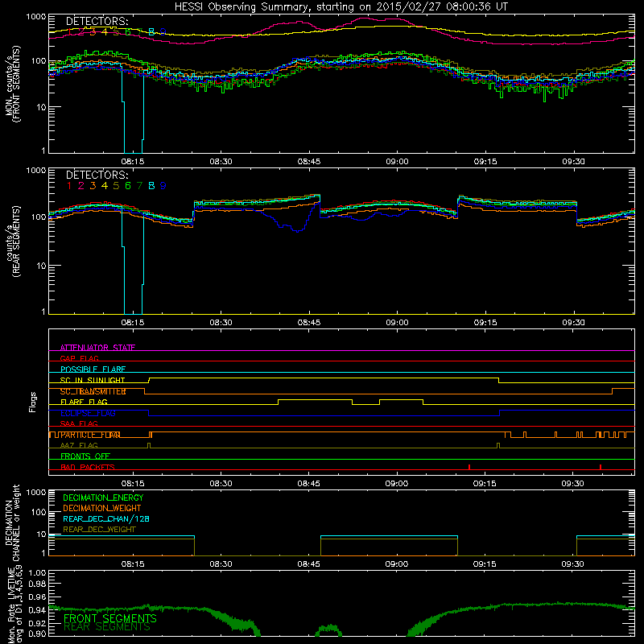The width and height of the screenshot is (644, 644).
Task: Click the 08:45 tick label under the rear segments plot
Action: (x=309, y=323)
